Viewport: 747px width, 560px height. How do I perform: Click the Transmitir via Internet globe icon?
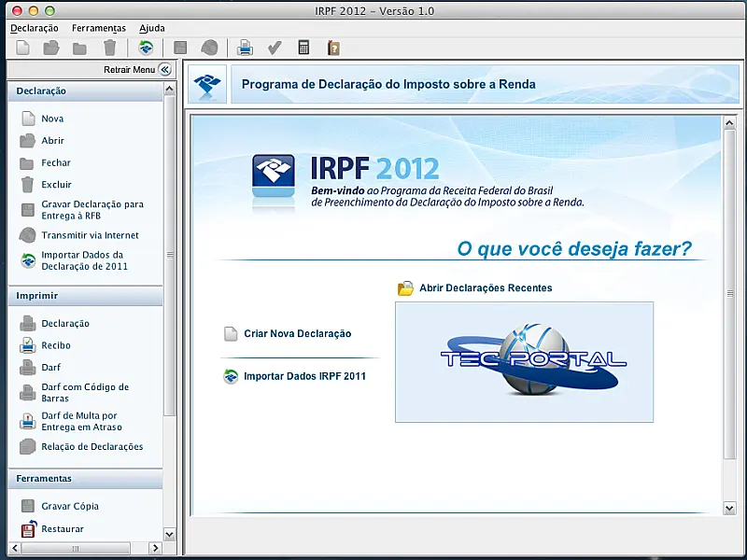point(28,235)
